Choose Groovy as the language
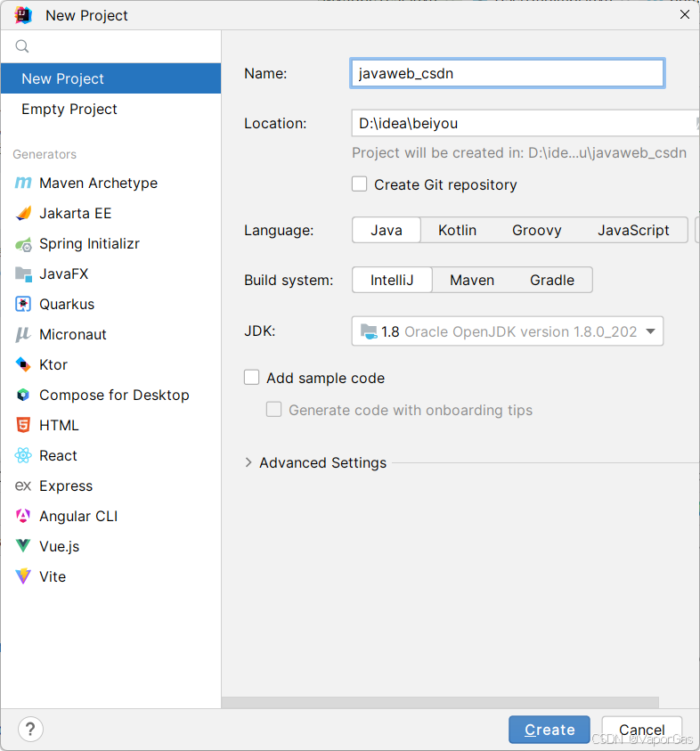This screenshot has width=700, height=751. click(x=537, y=230)
